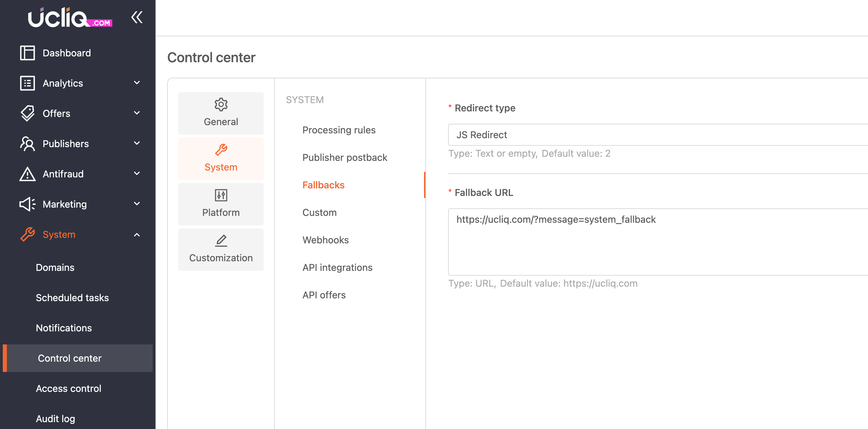Switch to Webhooks section
868x429 pixels.
tap(325, 240)
